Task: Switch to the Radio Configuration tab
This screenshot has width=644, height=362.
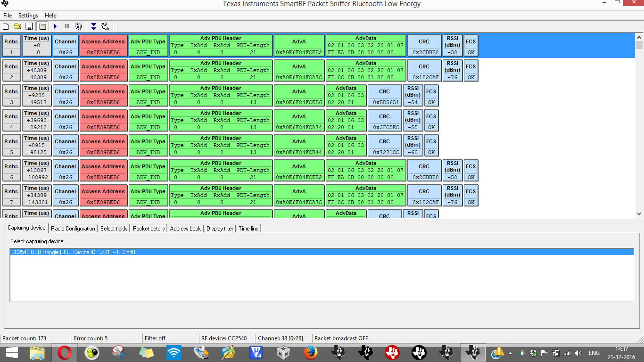Action: (73, 229)
